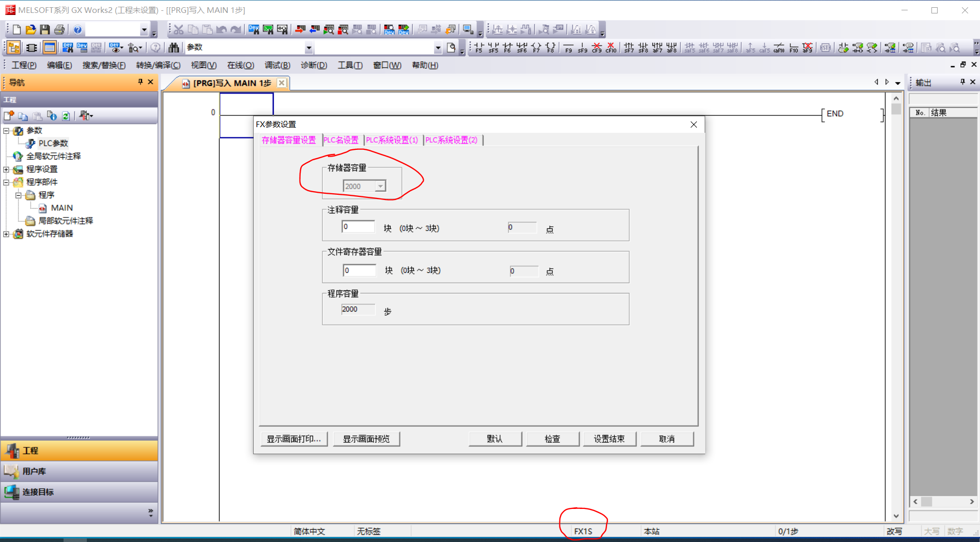Screen dimensions: 980x542
Task: Toggle the navigation window icon in toolbar
Action: click(x=13, y=48)
